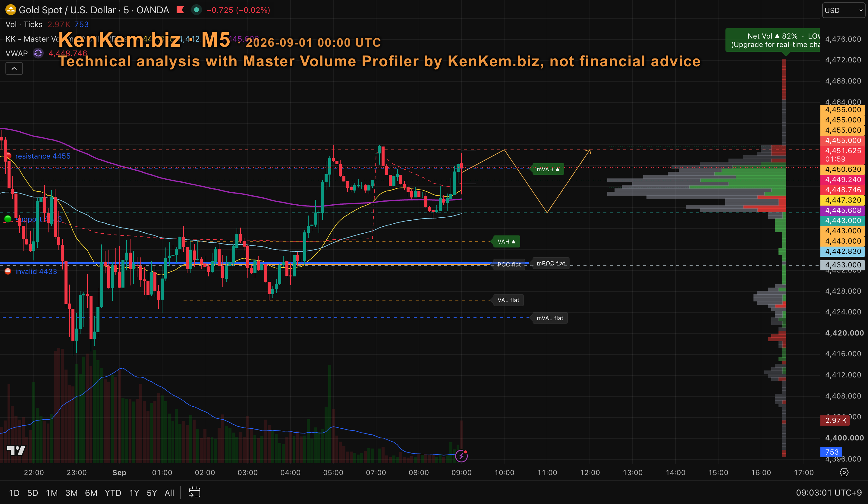Select the 5Y time range

coord(152,493)
